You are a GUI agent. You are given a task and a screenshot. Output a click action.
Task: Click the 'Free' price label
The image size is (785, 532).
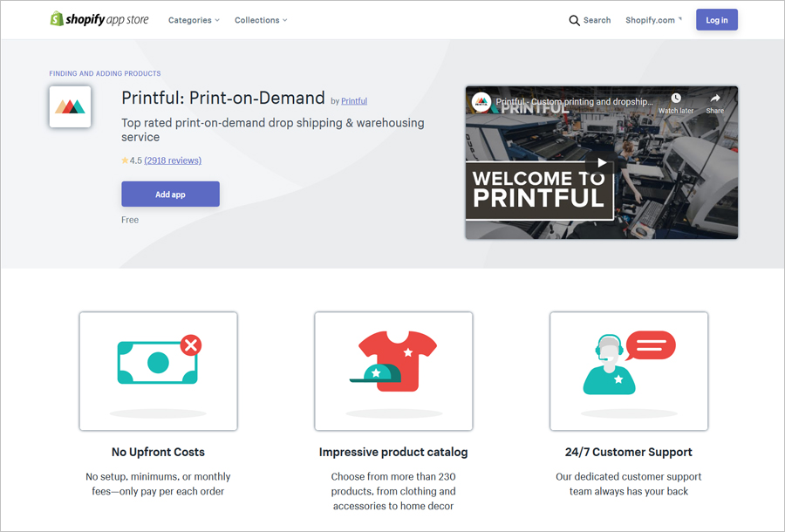tap(130, 220)
